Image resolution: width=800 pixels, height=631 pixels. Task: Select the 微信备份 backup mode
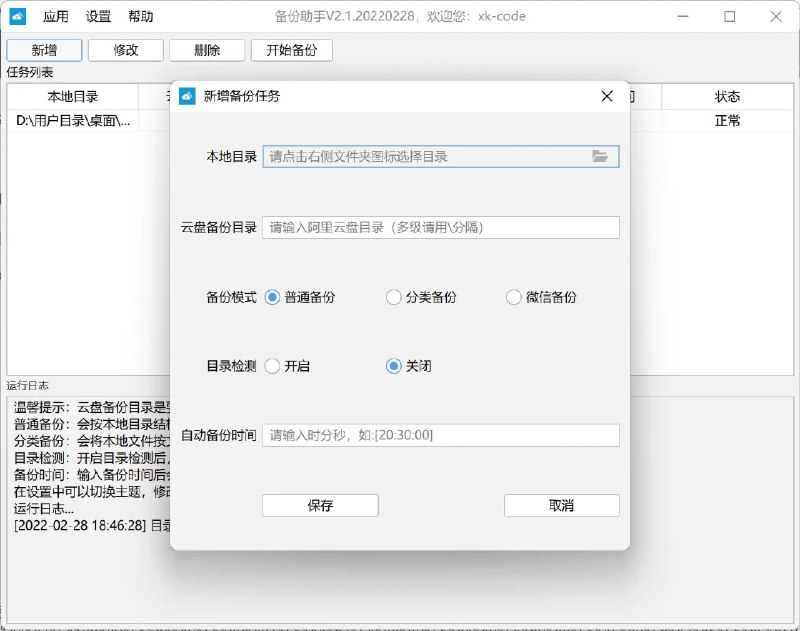513,297
